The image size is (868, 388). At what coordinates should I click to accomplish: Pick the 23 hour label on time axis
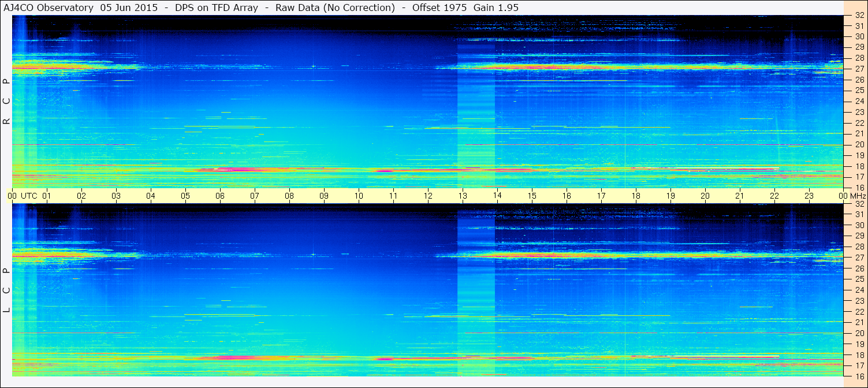pyautogui.click(x=809, y=196)
